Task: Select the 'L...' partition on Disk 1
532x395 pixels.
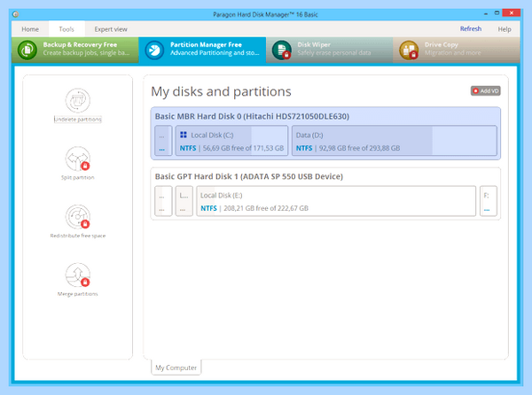Action: pyautogui.click(x=184, y=201)
